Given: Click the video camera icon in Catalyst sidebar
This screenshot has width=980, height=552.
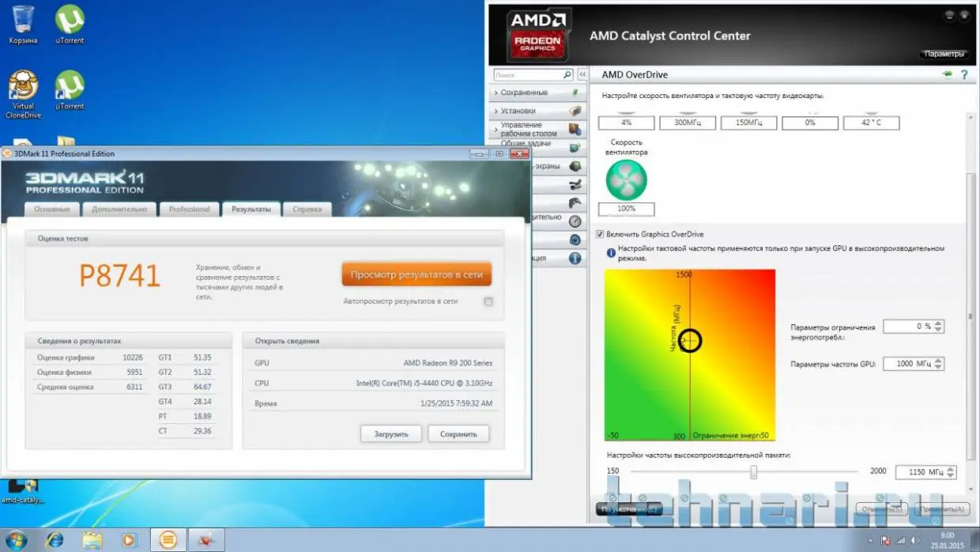Looking at the screenshot, I should (x=576, y=184).
